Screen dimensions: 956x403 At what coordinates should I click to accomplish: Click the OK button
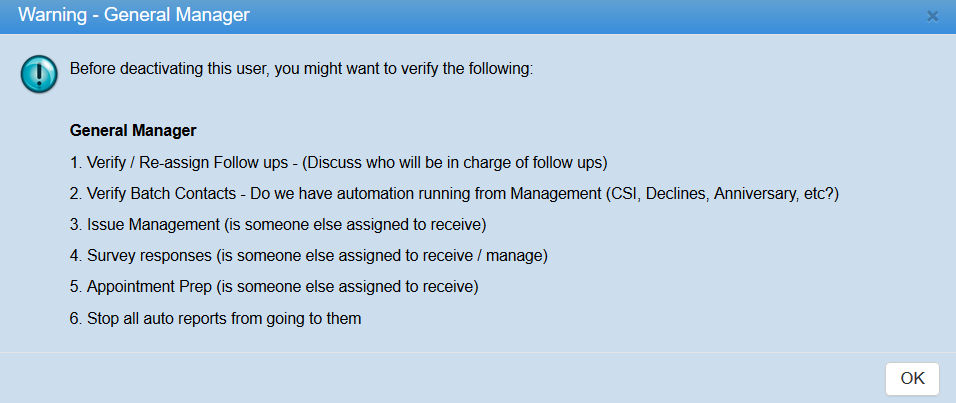click(x=912, y=378)
